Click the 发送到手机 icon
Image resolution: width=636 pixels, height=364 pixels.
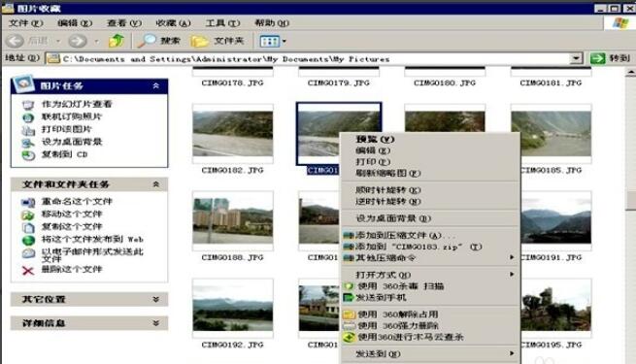click(349, 298)
